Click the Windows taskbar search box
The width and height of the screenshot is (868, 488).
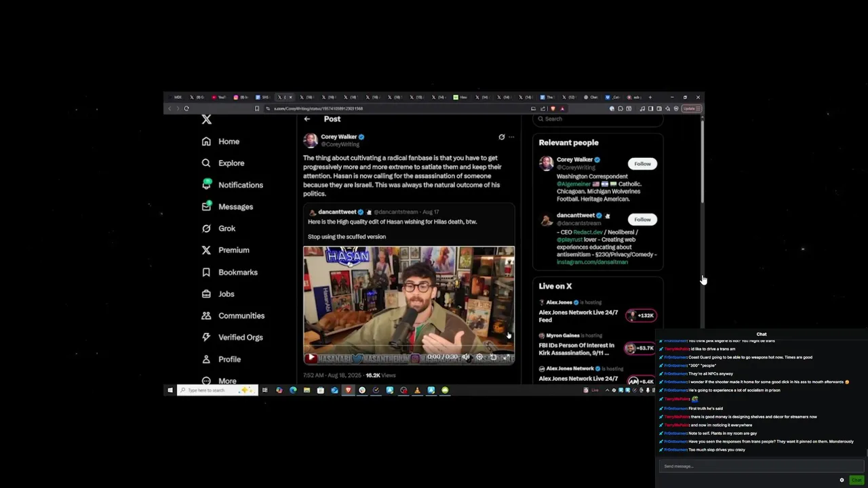218,390
